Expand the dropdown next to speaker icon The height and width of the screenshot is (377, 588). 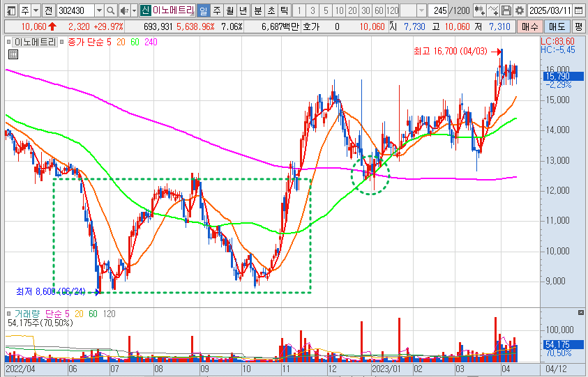click(134, 10)
